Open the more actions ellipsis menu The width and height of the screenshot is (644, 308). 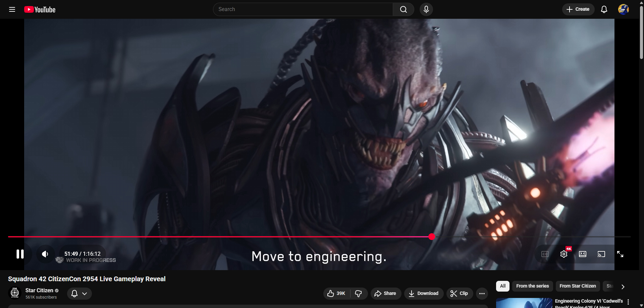coord(482,294)
